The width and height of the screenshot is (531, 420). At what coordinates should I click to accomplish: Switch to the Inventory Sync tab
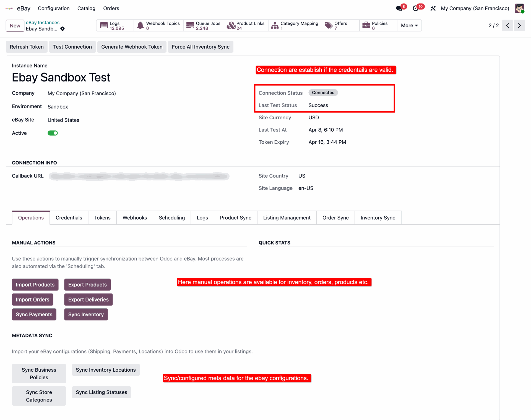tap(378, 218)
